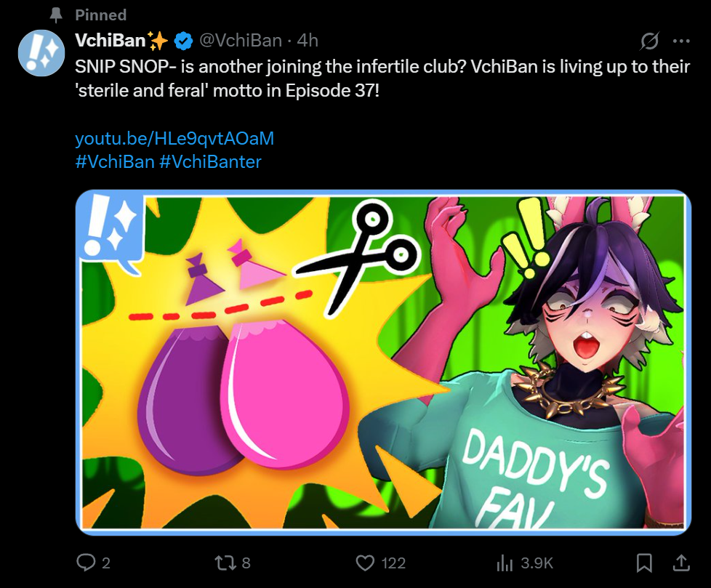Click the blue verified checkmark badge
The image size is (711, 588).
183,41
